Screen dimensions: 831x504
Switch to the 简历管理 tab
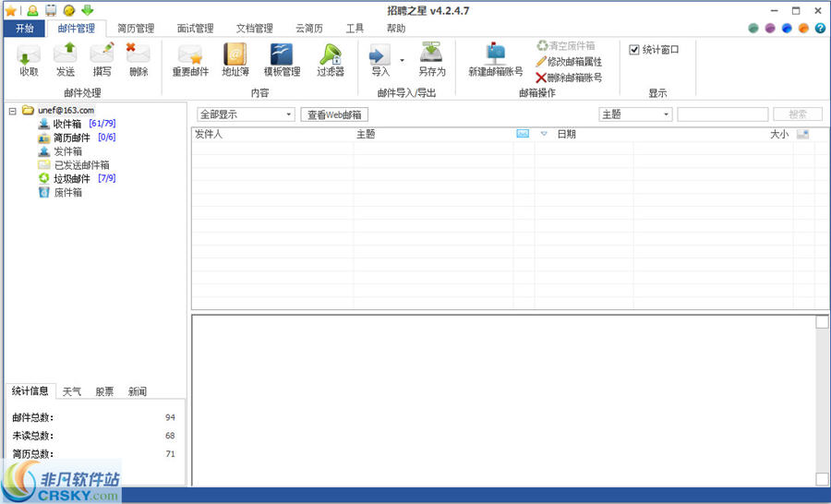coord(136,28)
